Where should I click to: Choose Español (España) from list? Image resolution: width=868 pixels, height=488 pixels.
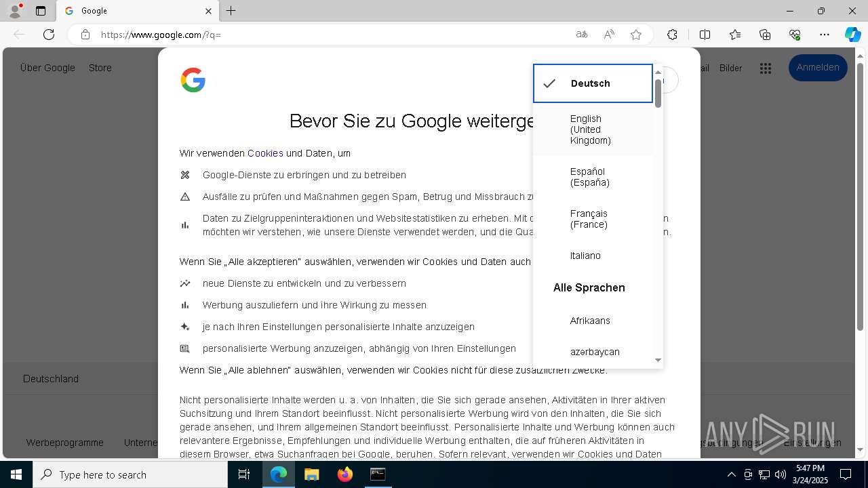click(593, 177)
